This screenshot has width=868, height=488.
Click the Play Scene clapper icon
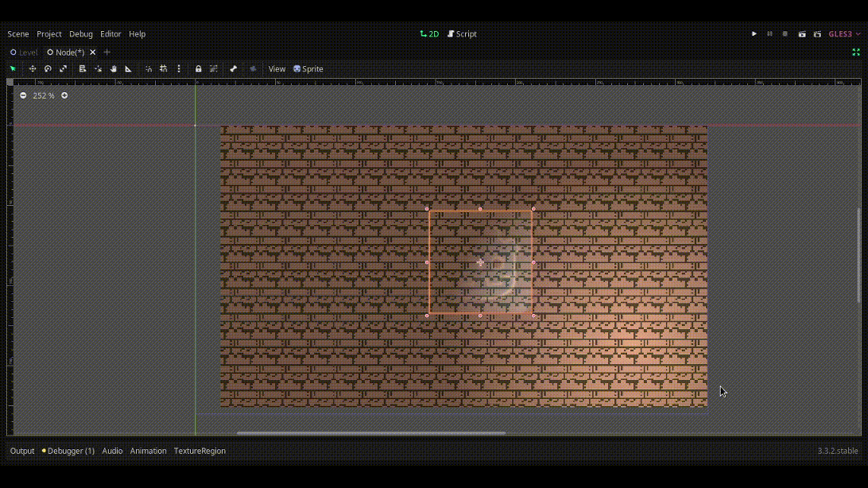[802, 34]
